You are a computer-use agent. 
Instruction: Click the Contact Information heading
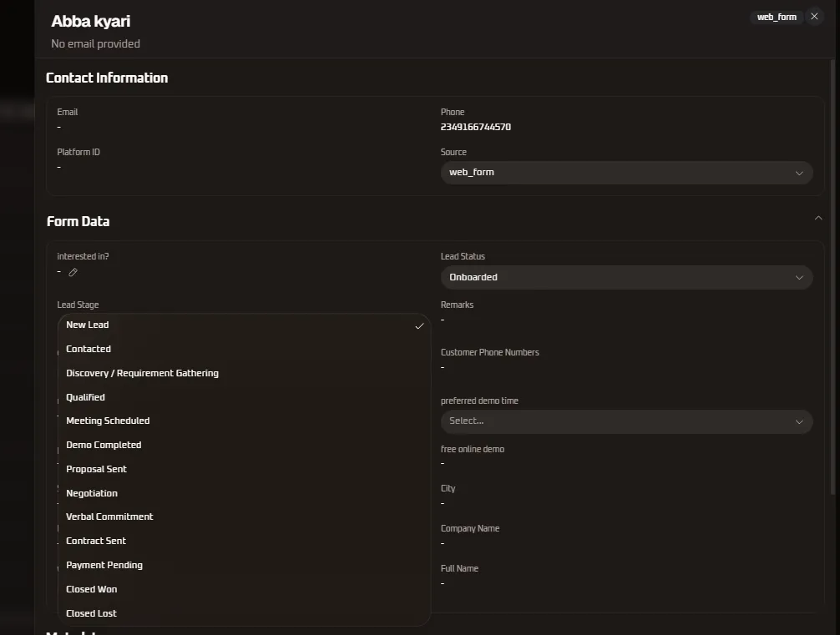tap(107, 78)
